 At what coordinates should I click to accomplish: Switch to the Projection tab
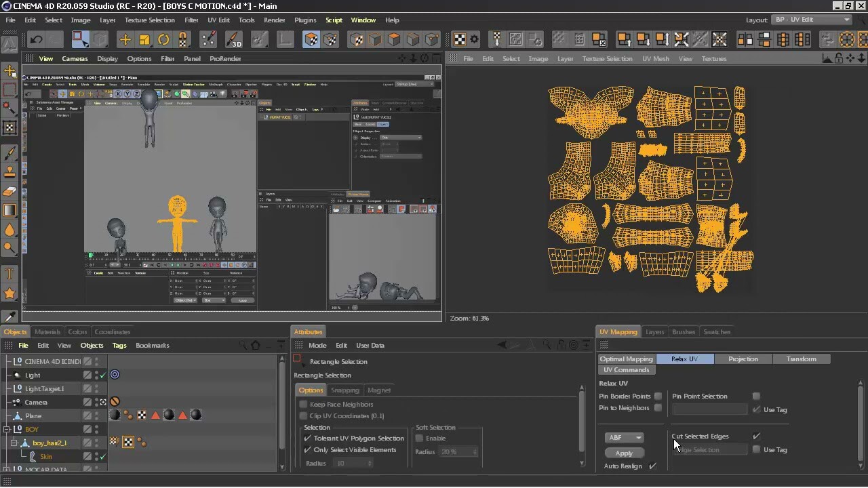point(743,359)
